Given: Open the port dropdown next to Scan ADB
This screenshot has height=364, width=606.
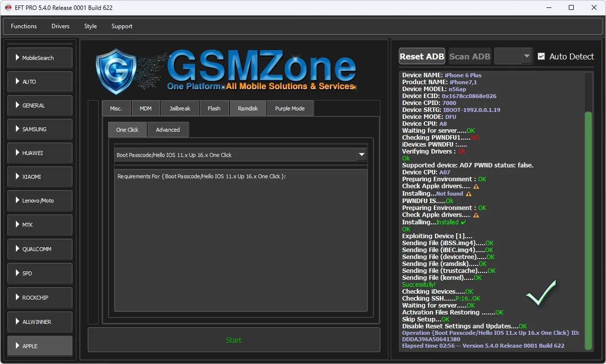Looking at the screenshot, I should tap(526, 56).
